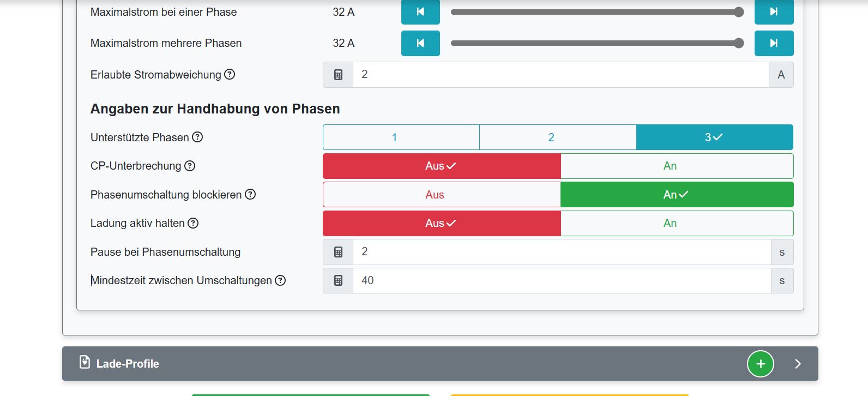Image resolution: width=868 pixels, height=396 pixels.
Task: Open help for CP-Unterbrechung
Action: [190, 166]
